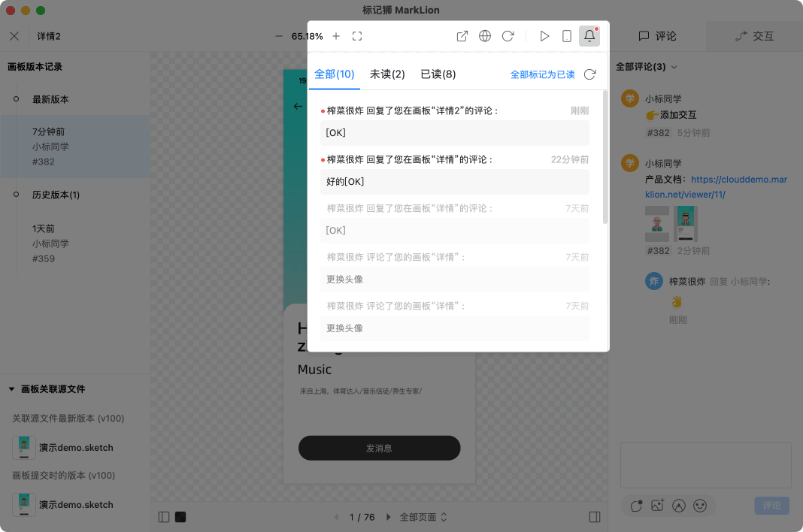Switch to the 未读(2) tab
The image size is (803, 532).
pos(386,75)
